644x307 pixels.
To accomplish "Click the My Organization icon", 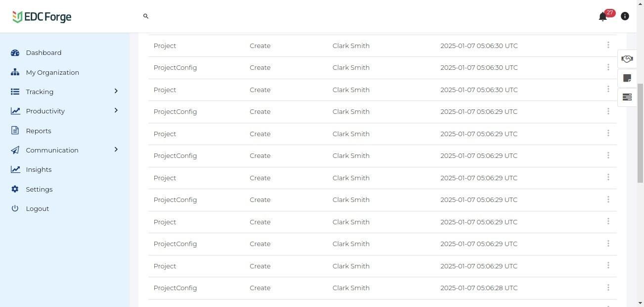I will (15, 72).
